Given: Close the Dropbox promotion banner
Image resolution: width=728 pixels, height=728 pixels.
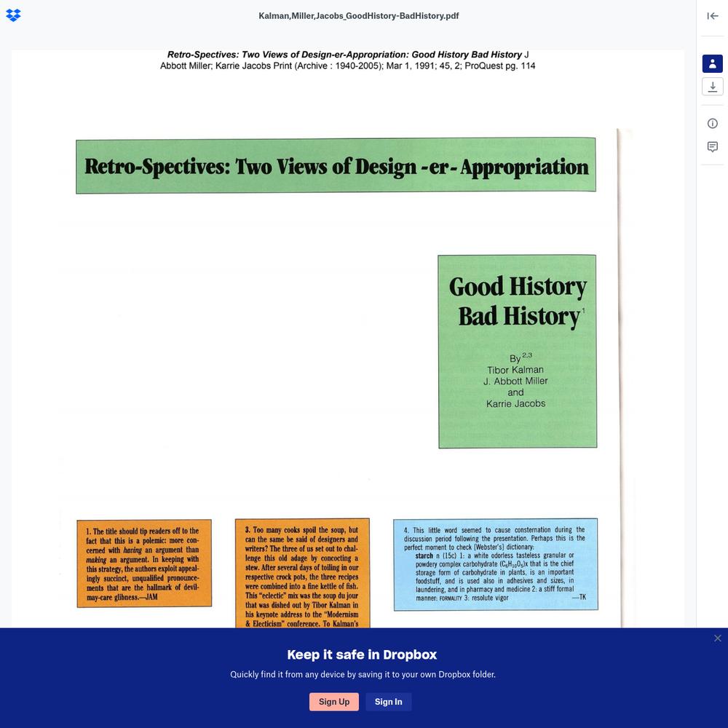Looking at the screenshot, I should pyautogui.click(x=717, y=638).
